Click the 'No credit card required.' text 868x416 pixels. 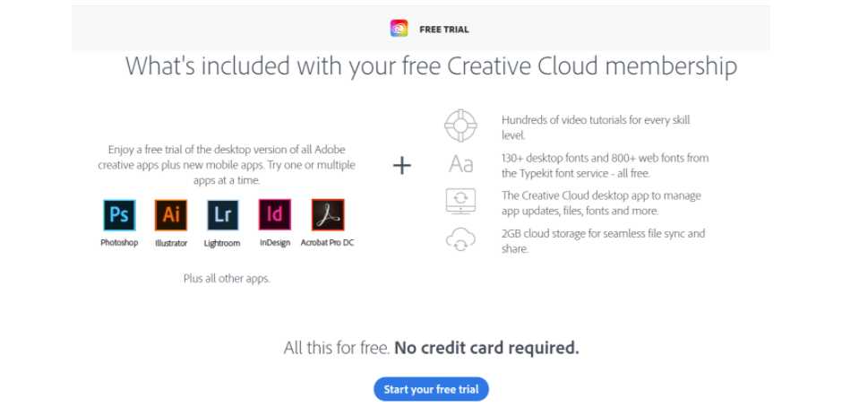click(486, 348)
